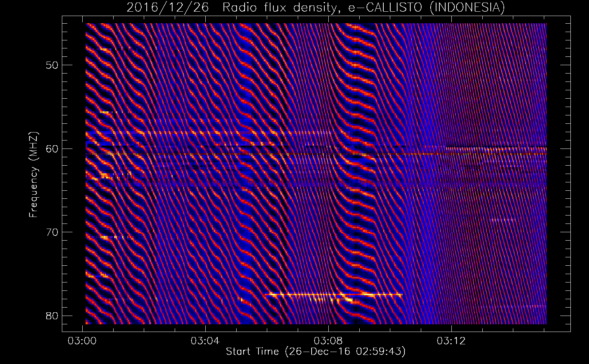589x364 pixels.
Task: Click the 60 frequency tick label
Action: [52, 149]
